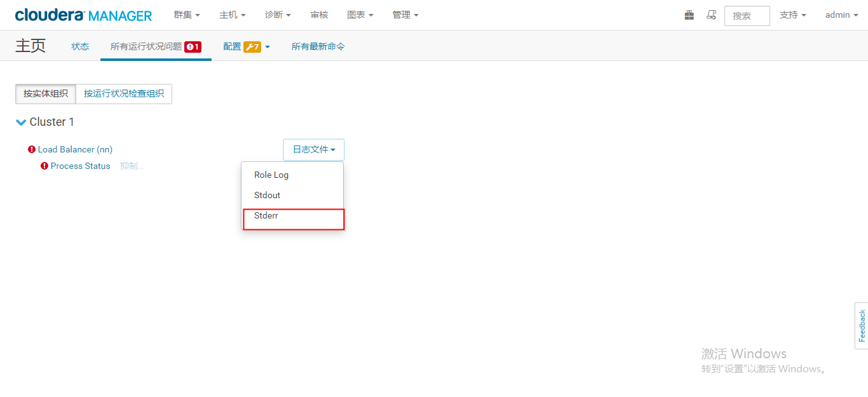The image size is (868, 397).
Task: Expand the 配置 tab dropdown arrow
Action: (268, 46)
